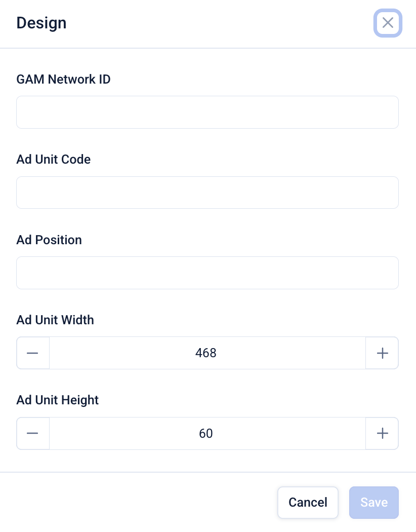The image size is (416, 532).
Task: Click blank header space beside Design title
Action: [218, 23]
